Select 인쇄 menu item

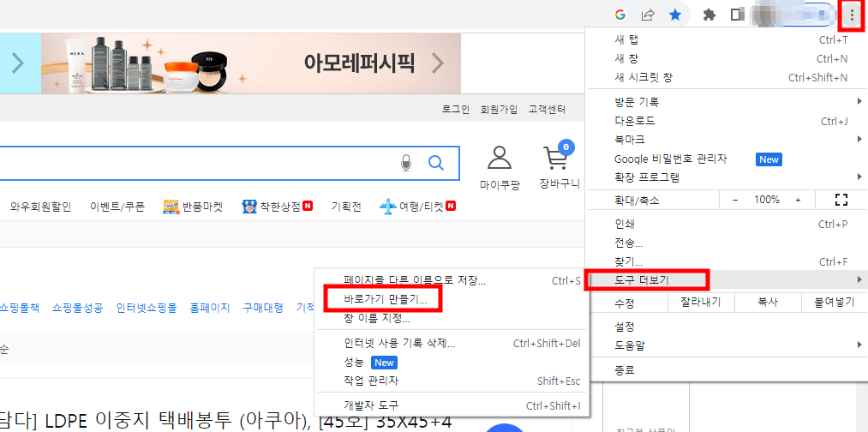[727, 225]
